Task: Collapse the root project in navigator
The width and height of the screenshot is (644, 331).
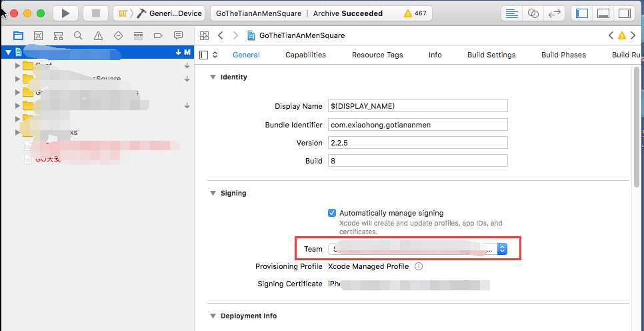Action: [x=9, y=52]
